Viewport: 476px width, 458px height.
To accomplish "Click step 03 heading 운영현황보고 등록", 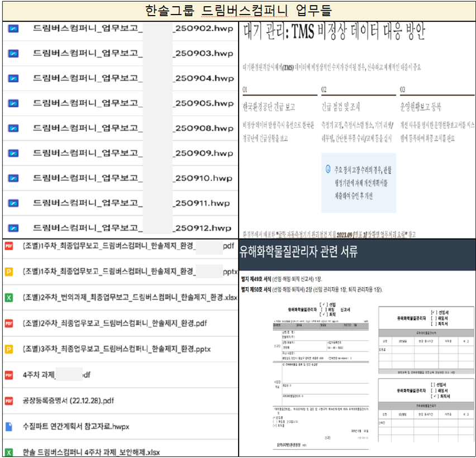I will 421,107.
